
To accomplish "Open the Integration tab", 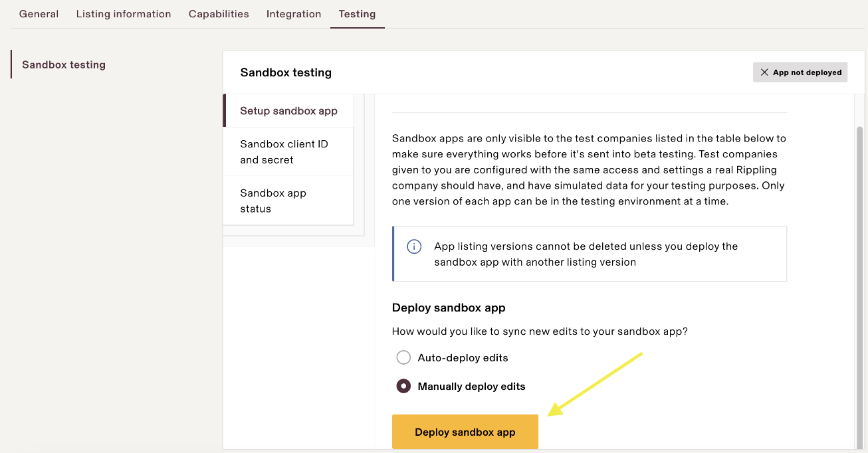I will tap(294, 14).
